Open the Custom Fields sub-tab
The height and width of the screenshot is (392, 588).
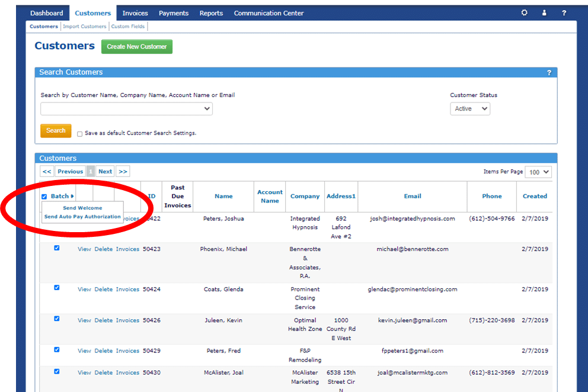tap(127, 26)
